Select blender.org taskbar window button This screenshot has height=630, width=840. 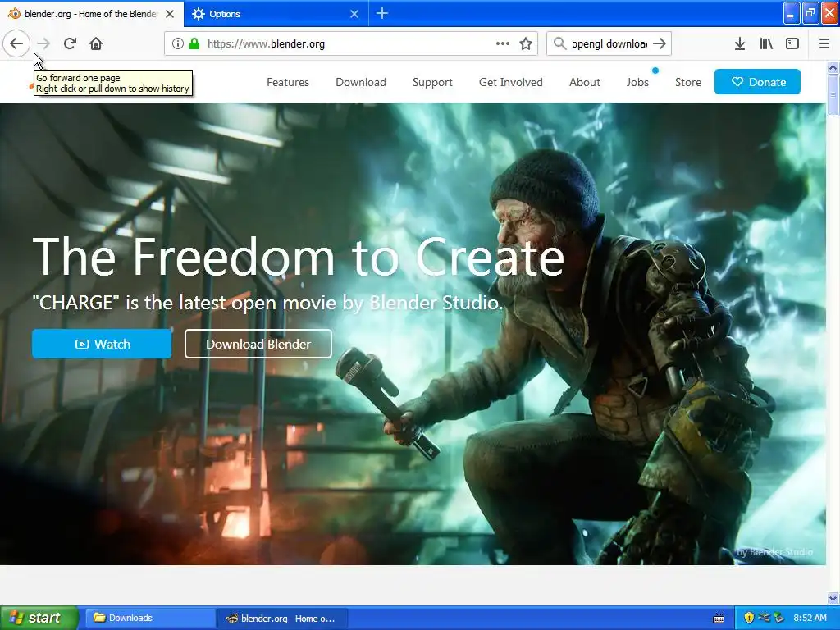click(x=282, y=619)
